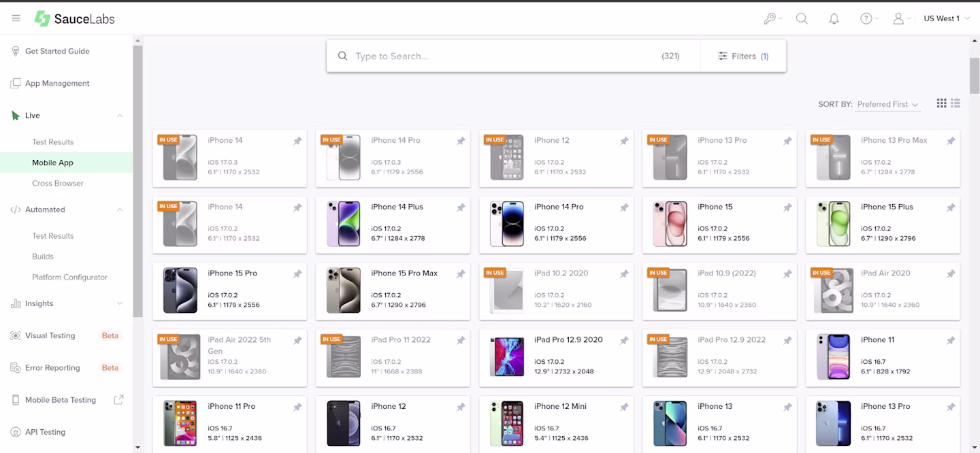
Task: Switch to list view layout
Action: (x=955, y=103)
